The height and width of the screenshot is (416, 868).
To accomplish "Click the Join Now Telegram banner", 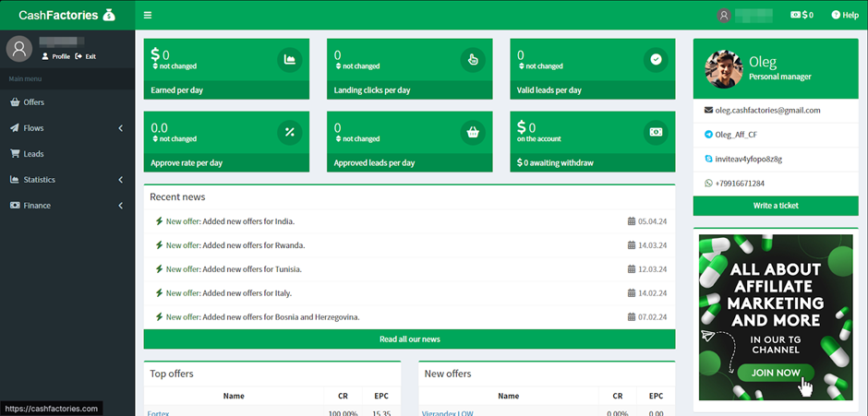I will [x=775, y=374].
